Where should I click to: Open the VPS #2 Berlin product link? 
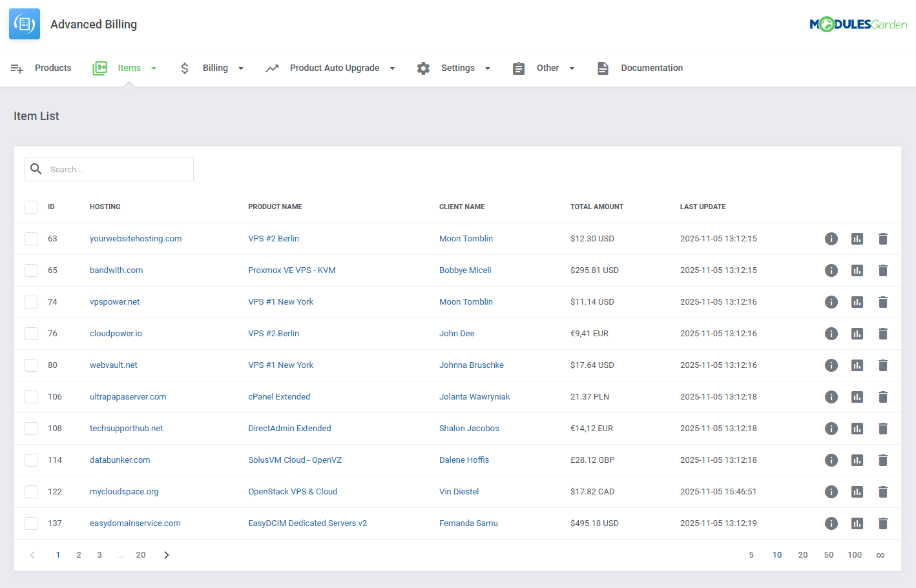point(273,238)
